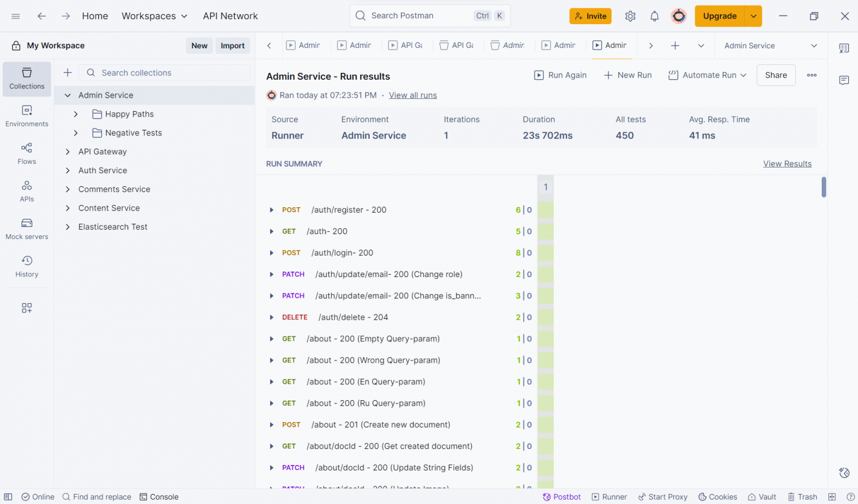Open the APIs sidebar panel
Viewport: 858px width, 504px height.
tap(26, 191)
